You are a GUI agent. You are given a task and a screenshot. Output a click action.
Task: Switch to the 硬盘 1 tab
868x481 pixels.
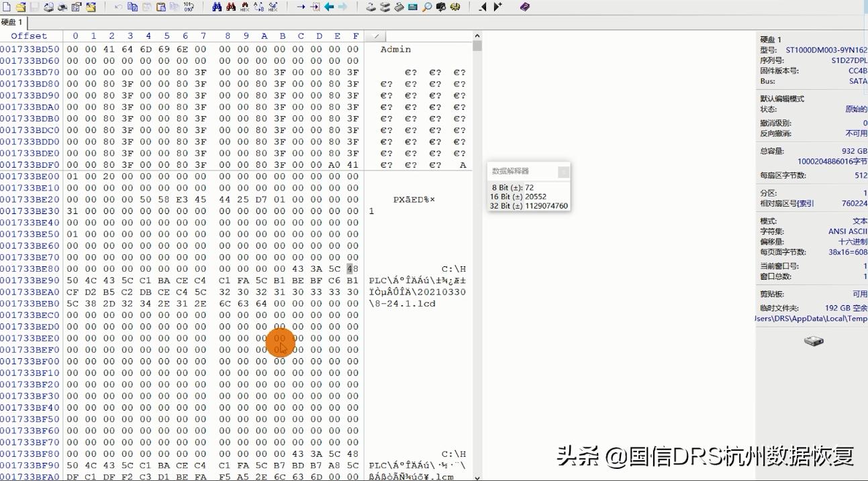(x=13, y=21)
